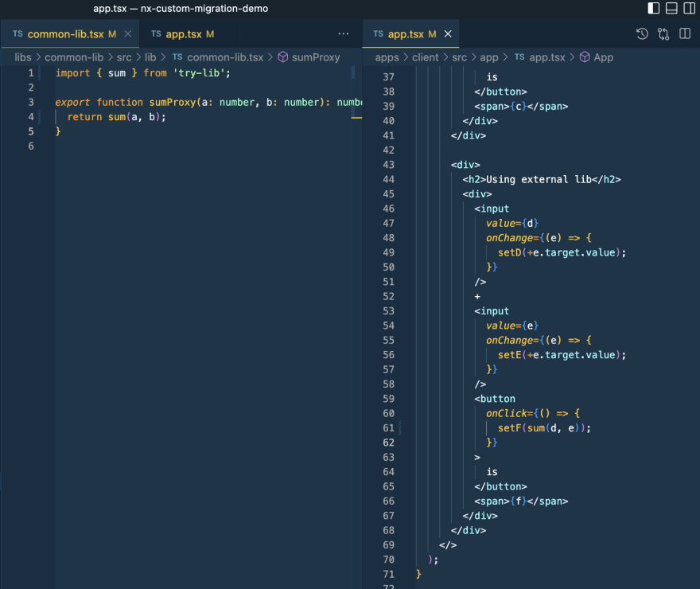Split the right editor
The image size is (700, 589).
(685, 34)
